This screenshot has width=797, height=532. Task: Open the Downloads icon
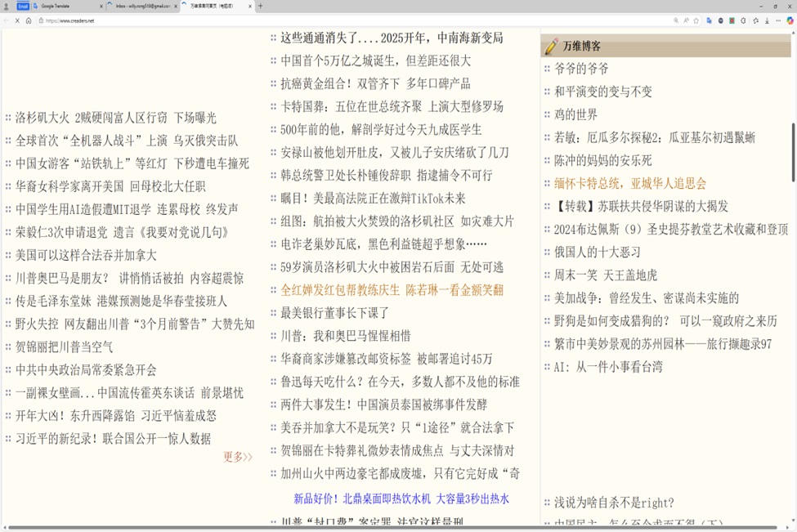pyautogui.click(x=767, y=20)
